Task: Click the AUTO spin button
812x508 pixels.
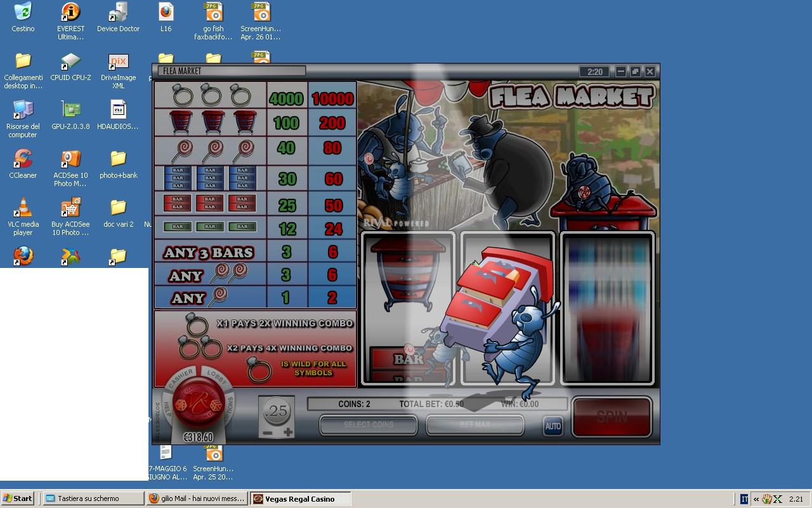Action: (x=553, y=426)
